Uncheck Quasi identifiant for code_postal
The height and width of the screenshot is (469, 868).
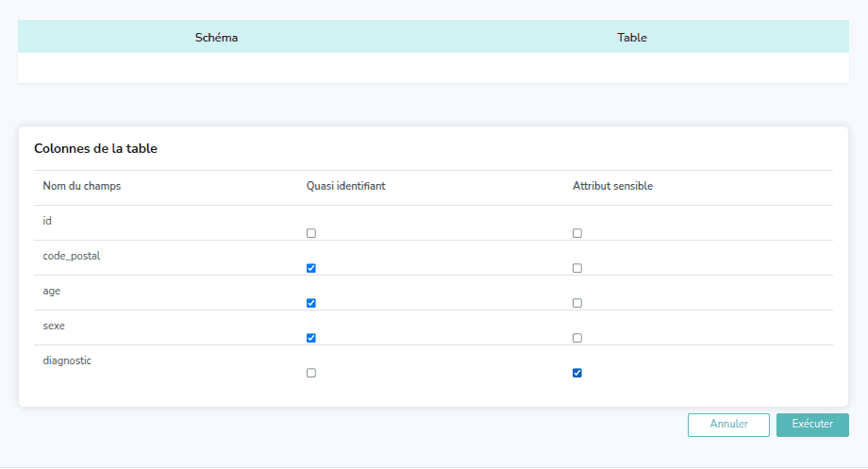click(x=311, y=268)
